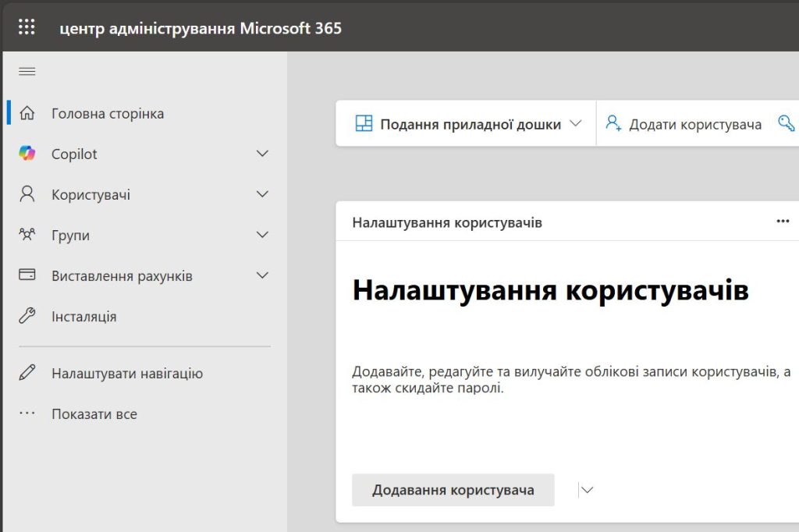Click the key icon in the toolbar

[787, 123]
